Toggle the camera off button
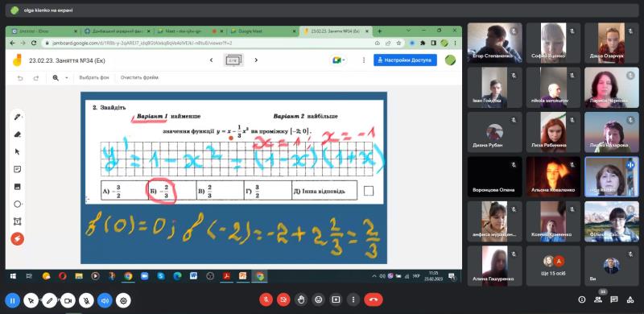The width and height of the screenshot is (644, 314). click(283, 300)
